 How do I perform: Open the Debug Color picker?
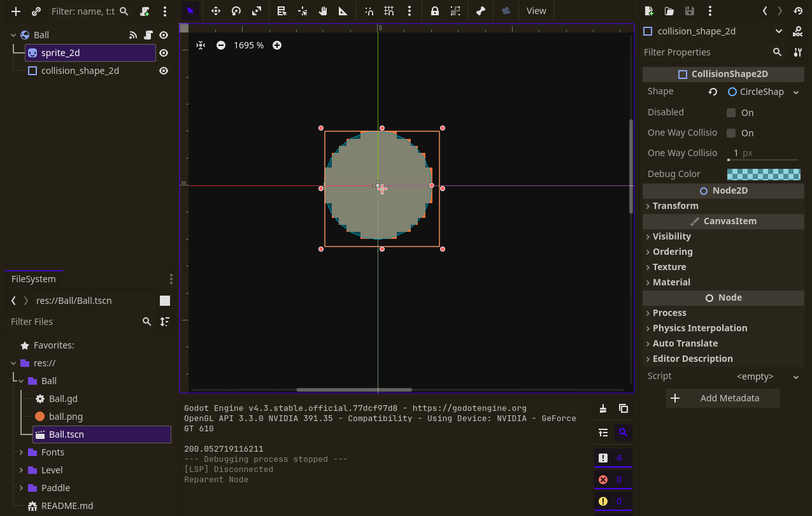(764, 173)
